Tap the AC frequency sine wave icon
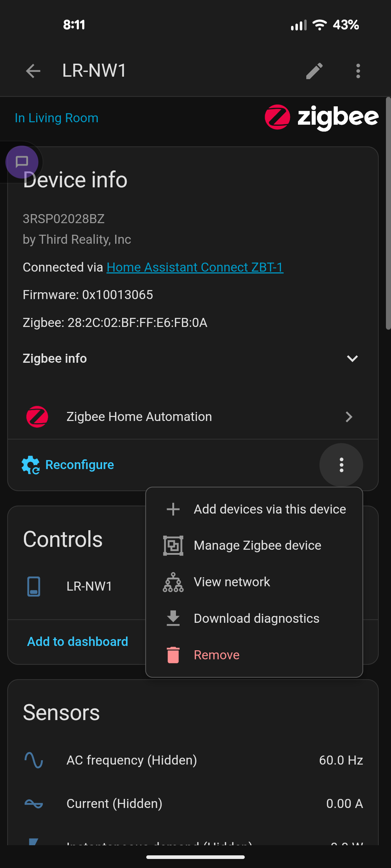Viewport: 391px width, 868px height. pyautogui.click(x=34, y=760)
